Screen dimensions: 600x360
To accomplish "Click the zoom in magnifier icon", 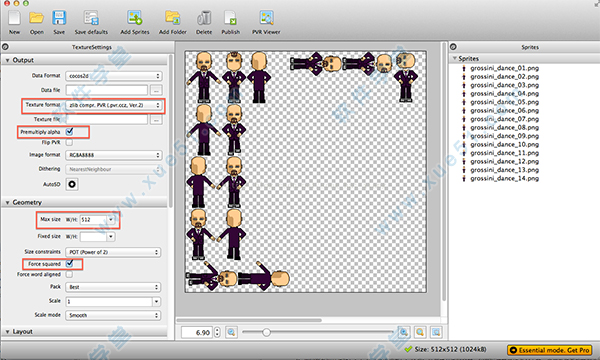I will coord(403,332).
